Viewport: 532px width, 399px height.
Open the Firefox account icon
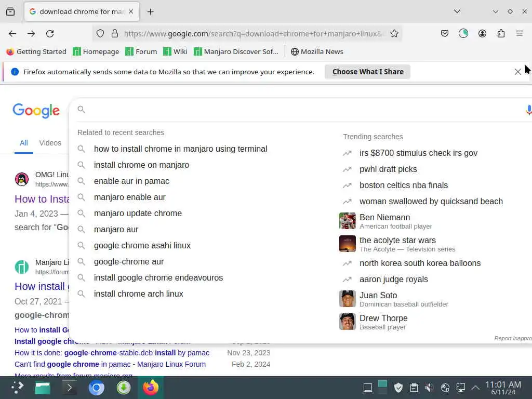click(482, 33)
